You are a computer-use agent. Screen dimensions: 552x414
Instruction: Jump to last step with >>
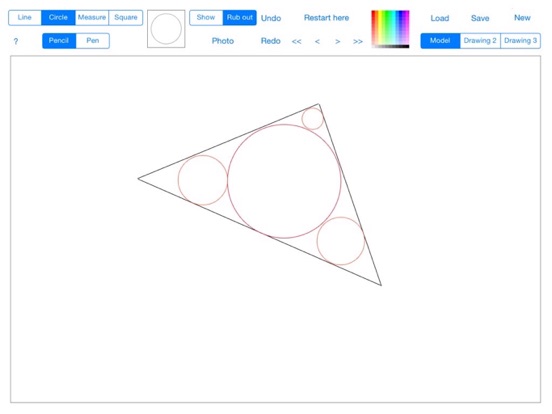click(x=358, y=42)
